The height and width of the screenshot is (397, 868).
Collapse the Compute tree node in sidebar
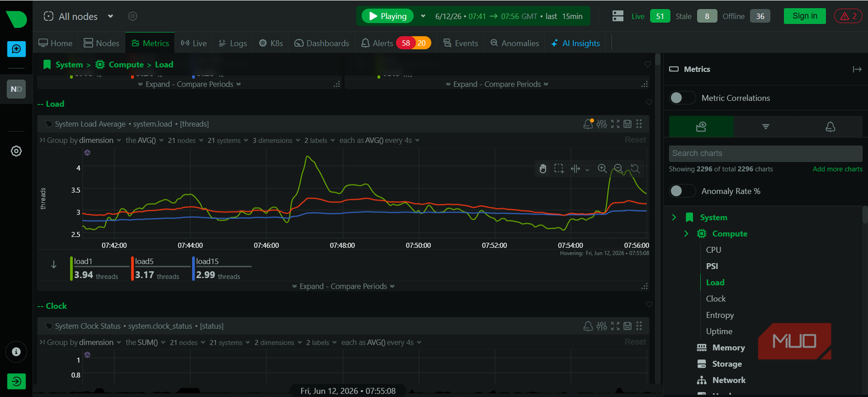686,234
